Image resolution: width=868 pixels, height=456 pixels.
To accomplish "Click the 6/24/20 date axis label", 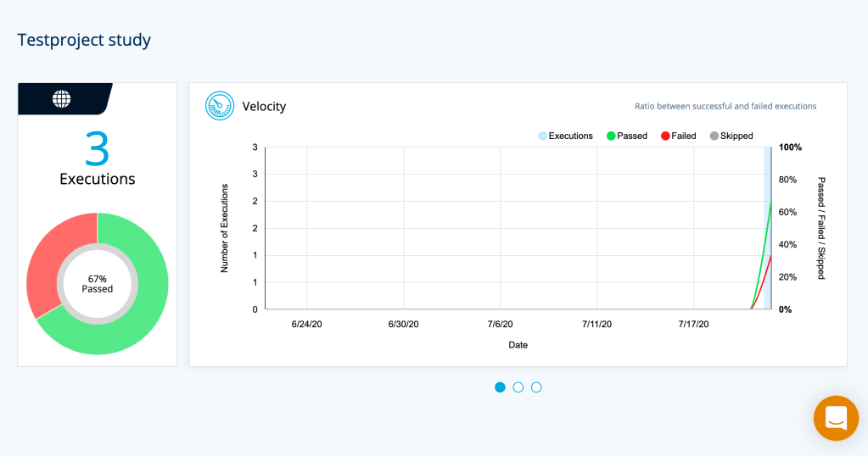I will pos(306,325).
